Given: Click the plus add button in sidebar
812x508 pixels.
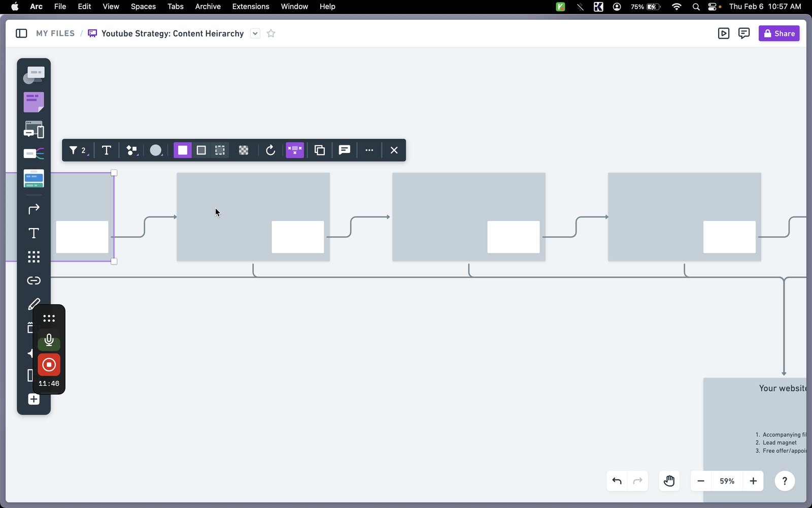Looking at the screenshot, I should (33, 399).
